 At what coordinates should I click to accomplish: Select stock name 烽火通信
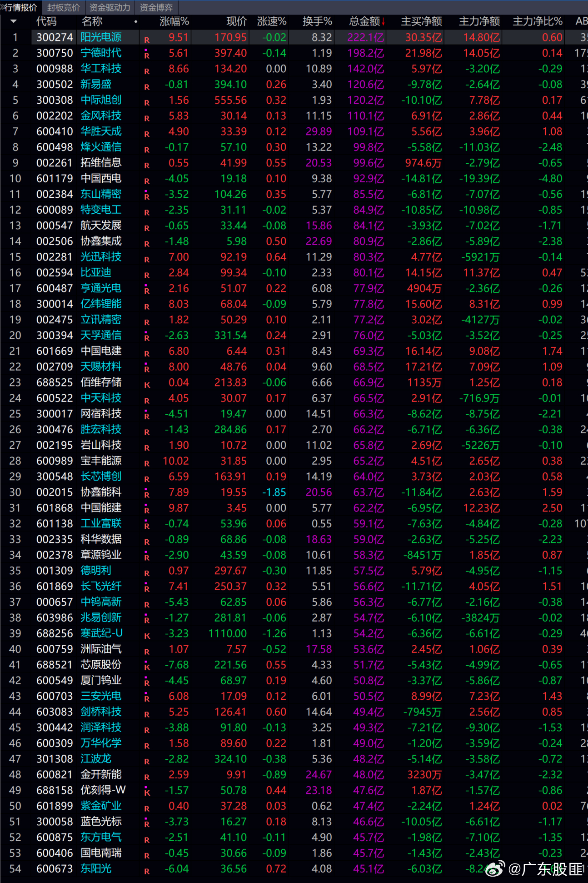pos(101,147)
